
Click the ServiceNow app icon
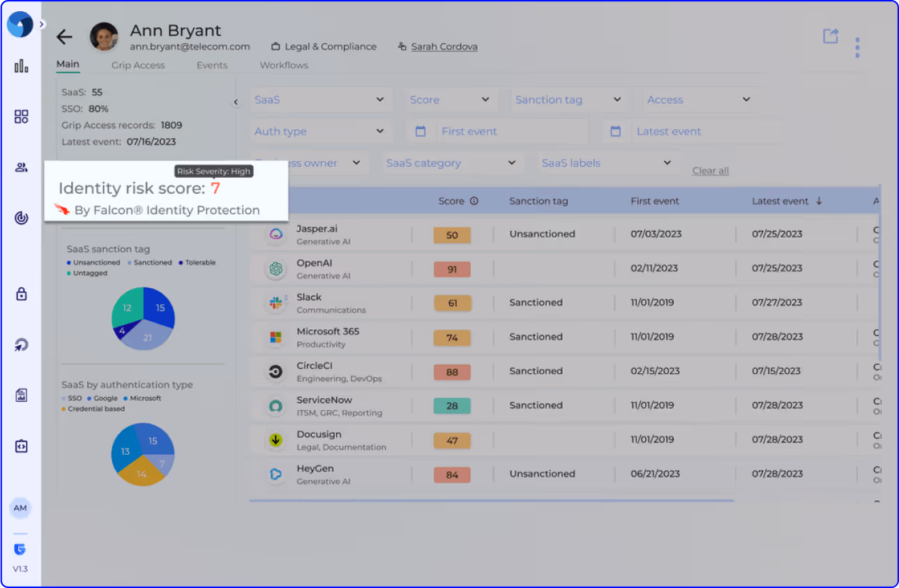point(275,406)
